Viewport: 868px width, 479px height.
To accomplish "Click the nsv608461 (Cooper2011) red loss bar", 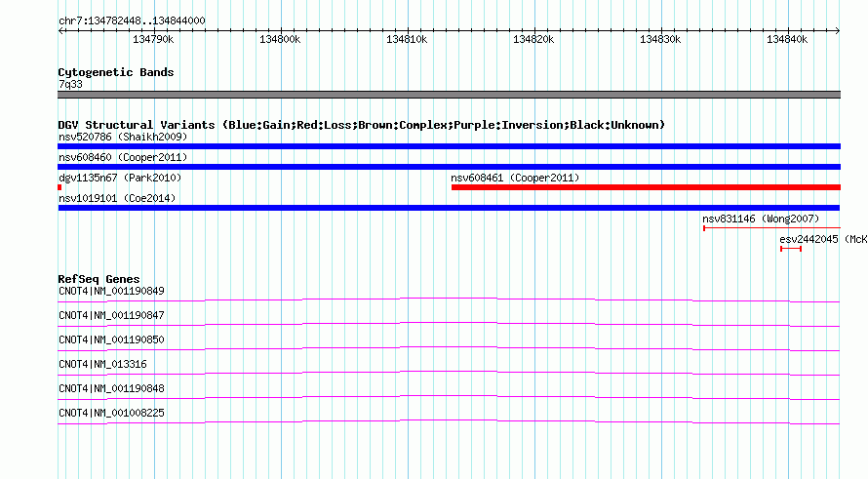I will (646, 187).
